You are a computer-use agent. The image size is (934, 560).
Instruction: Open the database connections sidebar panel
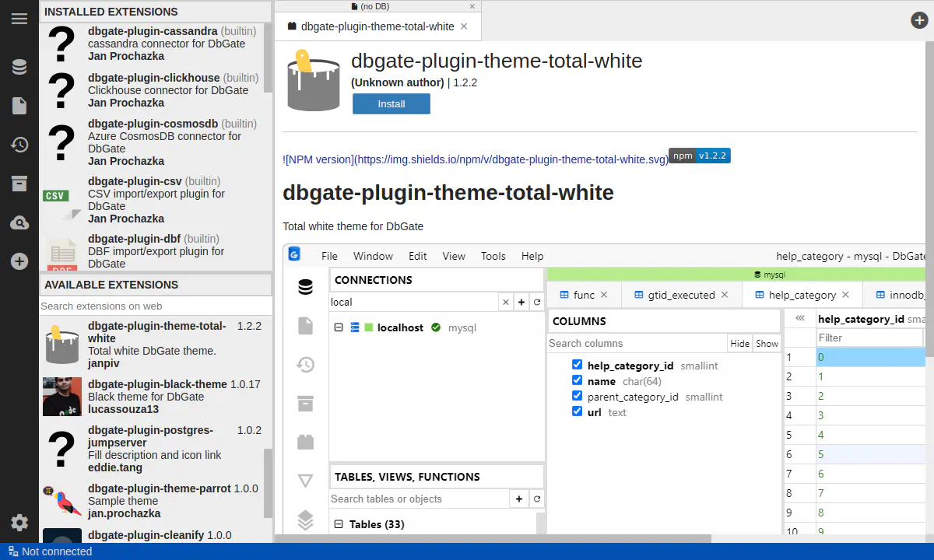tap(19, 67)
